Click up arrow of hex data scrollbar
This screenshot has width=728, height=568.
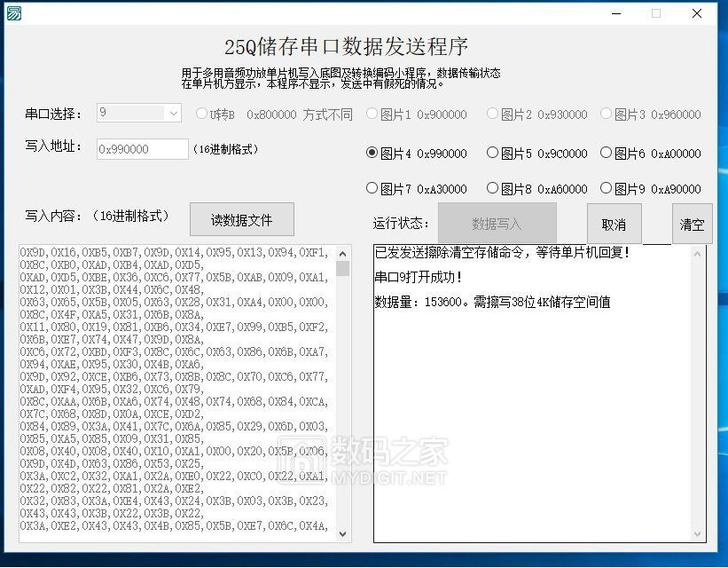343,252
